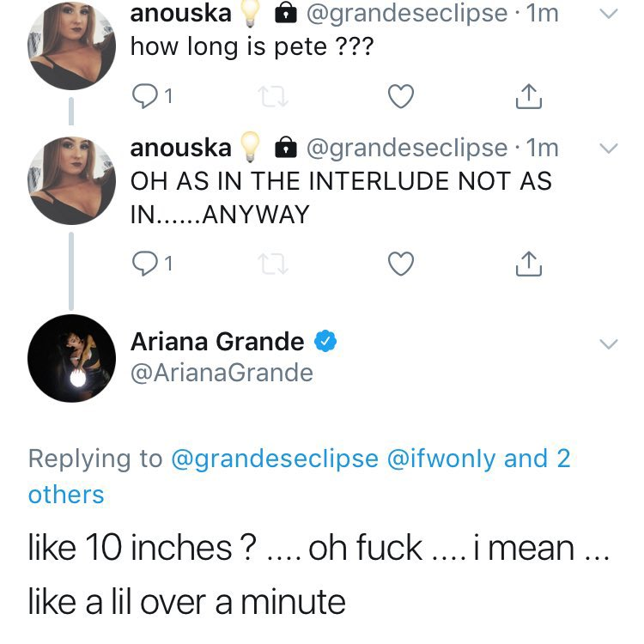
Task: Open anouska's avatar on the second tweet
Action: point(71,180)
